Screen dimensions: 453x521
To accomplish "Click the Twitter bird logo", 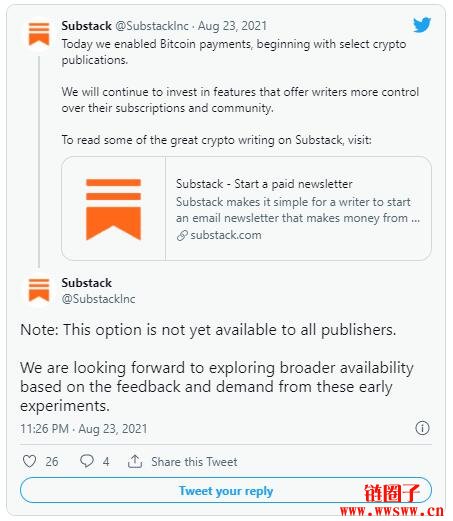I will coord(422,25).
